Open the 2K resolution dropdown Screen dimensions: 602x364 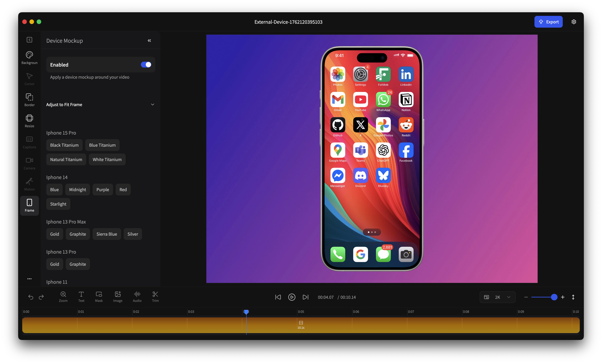click(x=498, y=297)
